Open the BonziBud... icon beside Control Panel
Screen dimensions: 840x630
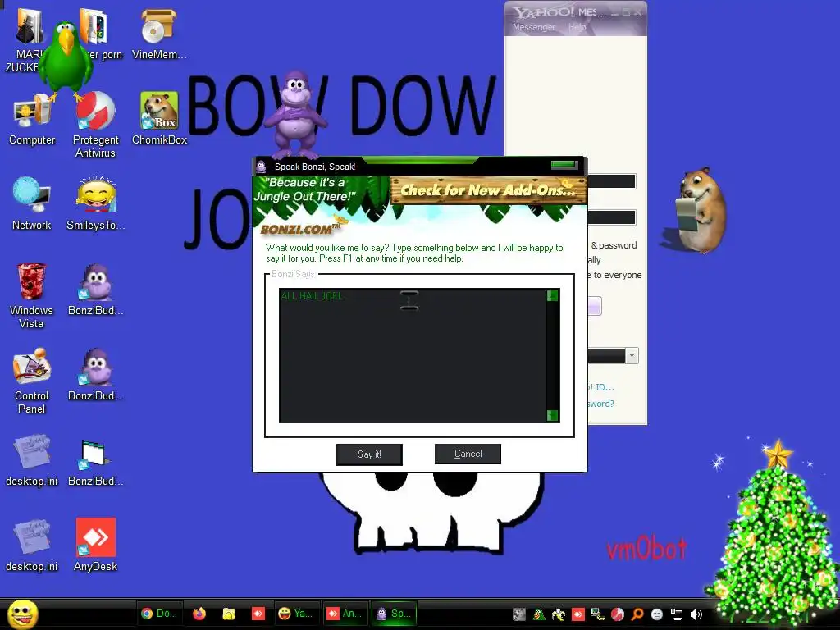(95, 375)
